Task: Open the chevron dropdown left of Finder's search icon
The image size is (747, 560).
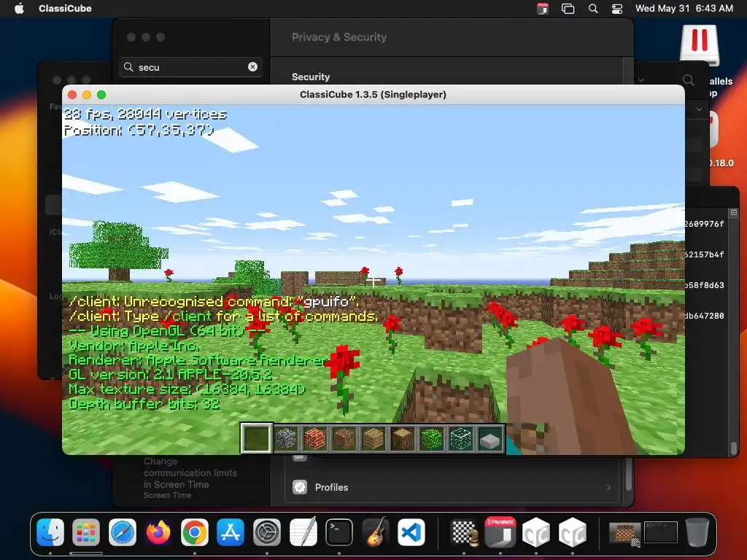Action: point(641,80)
